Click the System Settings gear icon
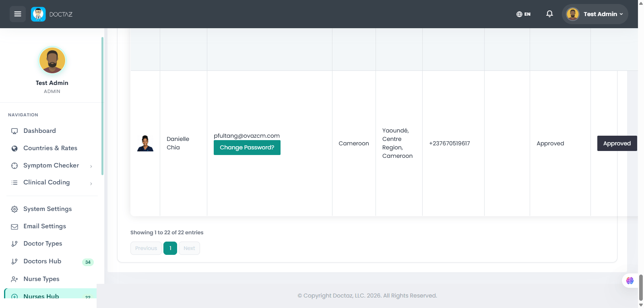Viewport: 644px width, 308px height. (x=14, y=209)
